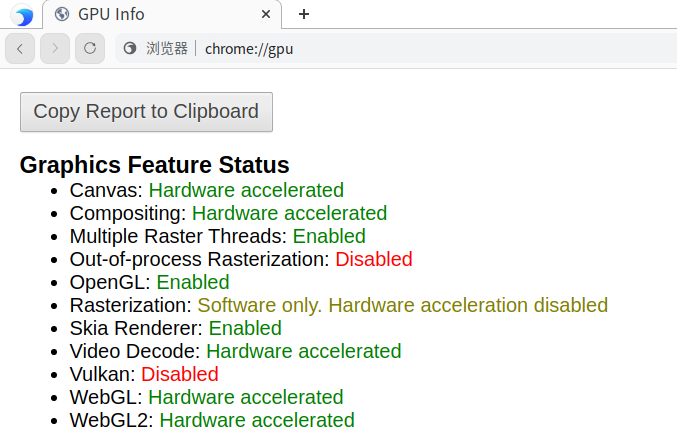
Task: Reload the chrome://gpu page
Action: click(x=89, y=48)
